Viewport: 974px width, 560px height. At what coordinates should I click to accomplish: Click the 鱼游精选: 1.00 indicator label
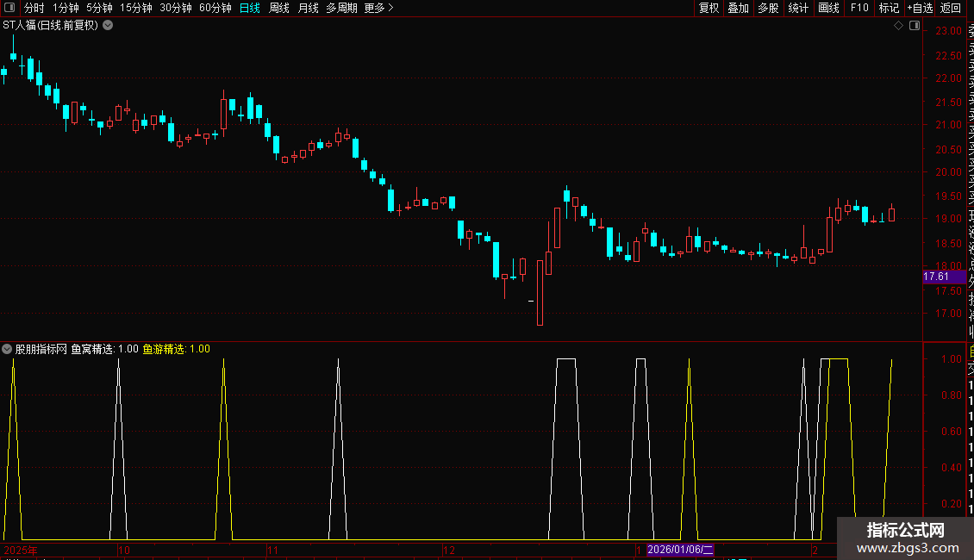177,349
